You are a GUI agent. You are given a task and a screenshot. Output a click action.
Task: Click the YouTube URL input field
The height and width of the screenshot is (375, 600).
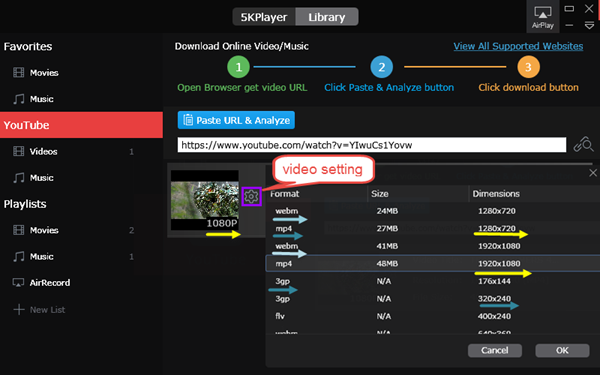[x=372, y=145]
